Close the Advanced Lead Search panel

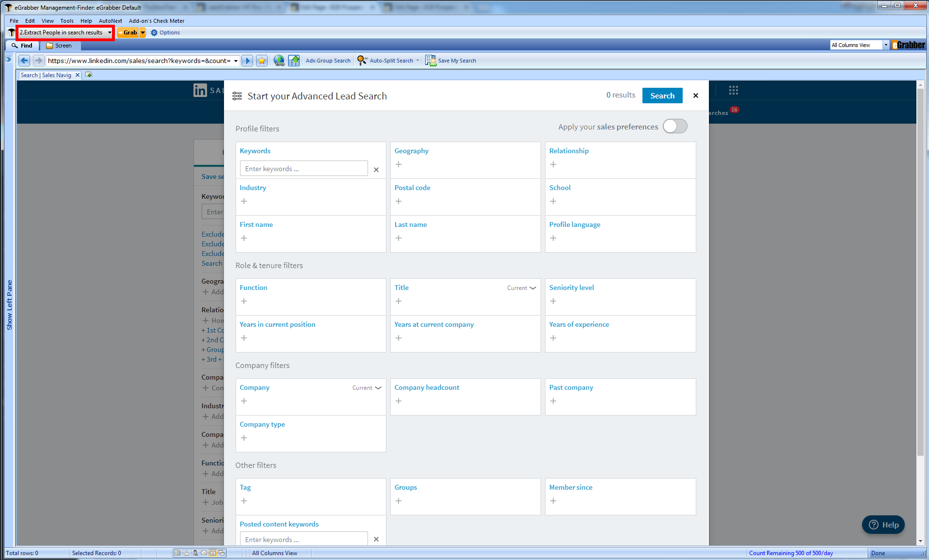pyautogui.click(x=696, y=96)
